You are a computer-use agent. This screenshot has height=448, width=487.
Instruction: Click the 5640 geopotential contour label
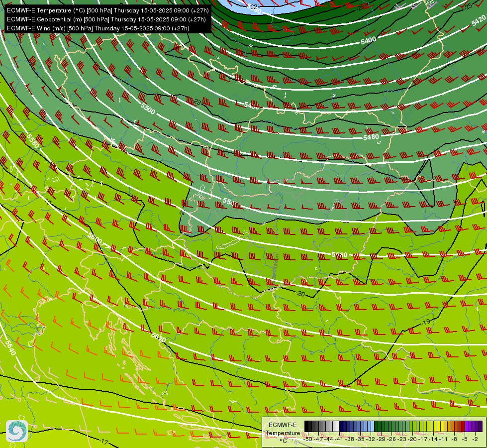10,347
